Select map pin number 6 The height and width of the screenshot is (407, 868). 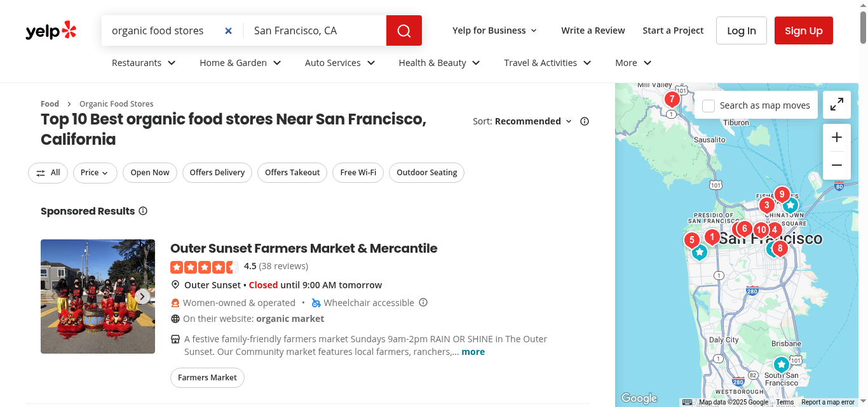744,229
